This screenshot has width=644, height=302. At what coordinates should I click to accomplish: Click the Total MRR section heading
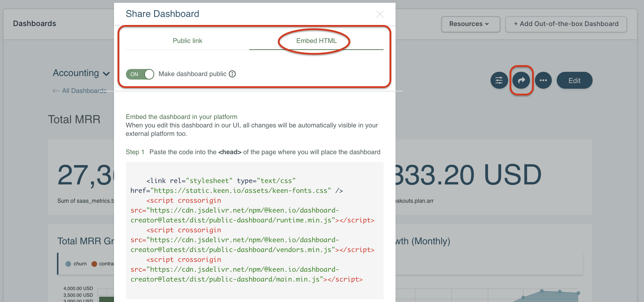point(74,120)
